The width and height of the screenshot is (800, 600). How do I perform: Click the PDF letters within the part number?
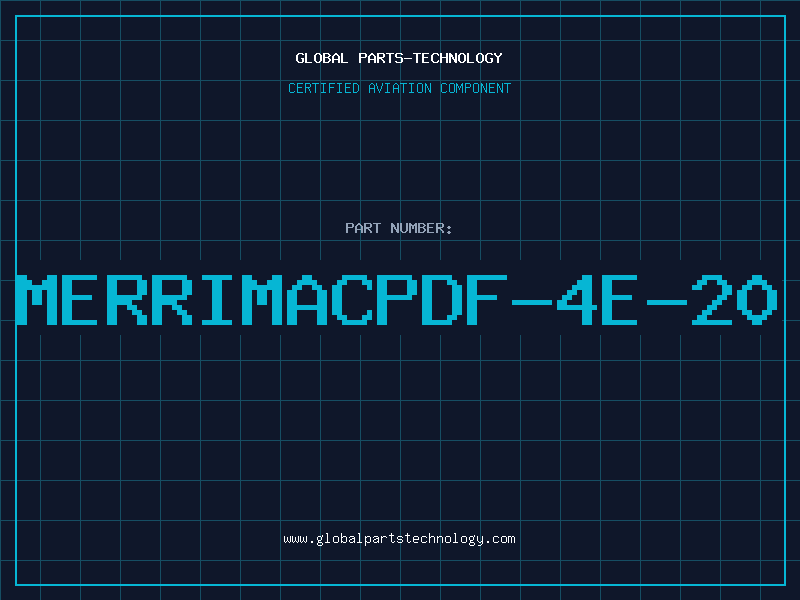(x=442, y=300)
